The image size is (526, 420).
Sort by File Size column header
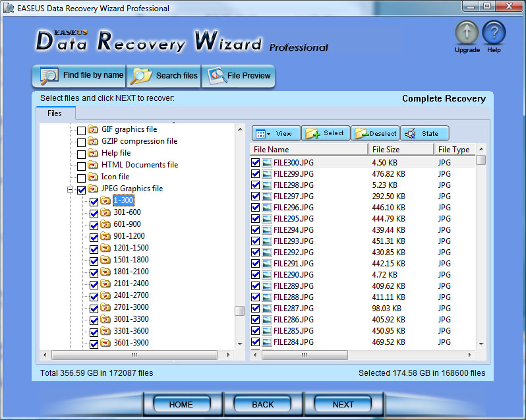[401, 150]
